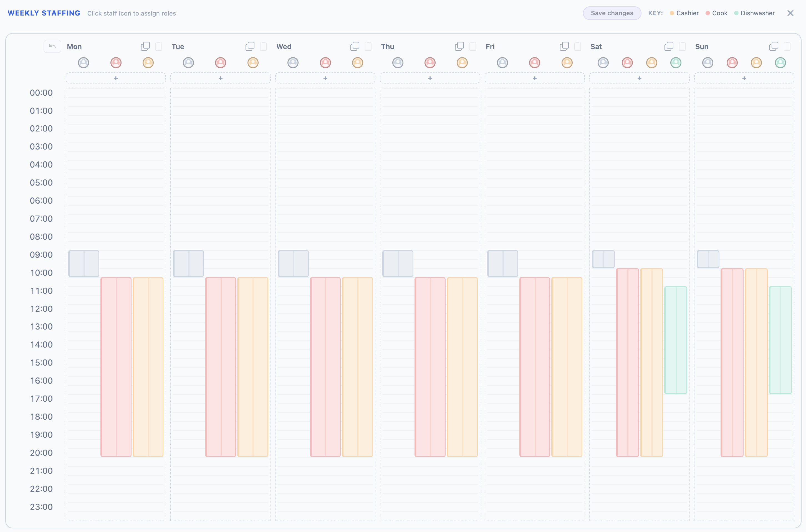
Task: Select Sunday's gray unassigned staff icon
Action: click(708, 63)
